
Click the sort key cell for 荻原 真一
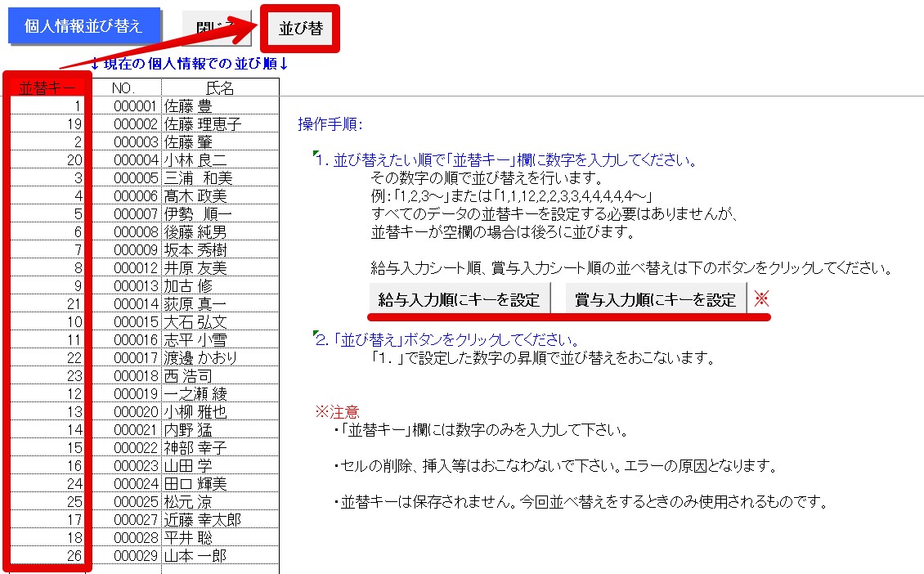click(47, 303)
